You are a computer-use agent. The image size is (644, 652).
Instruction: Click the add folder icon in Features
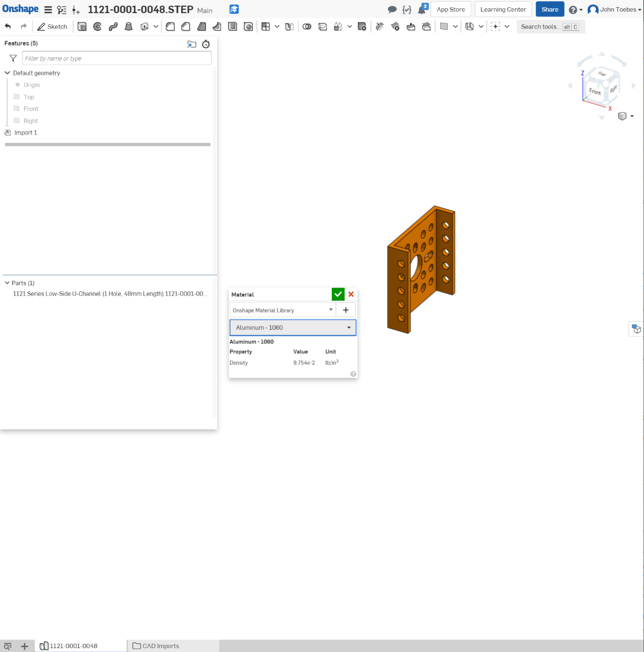[x=192, y=44]
